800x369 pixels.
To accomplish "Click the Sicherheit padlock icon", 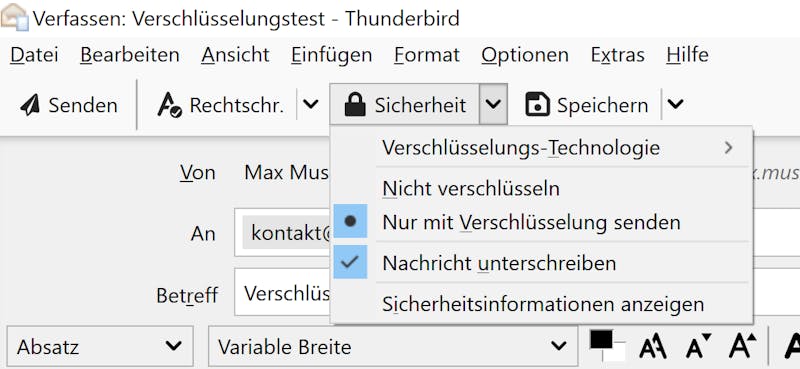I will coord(355,105).
